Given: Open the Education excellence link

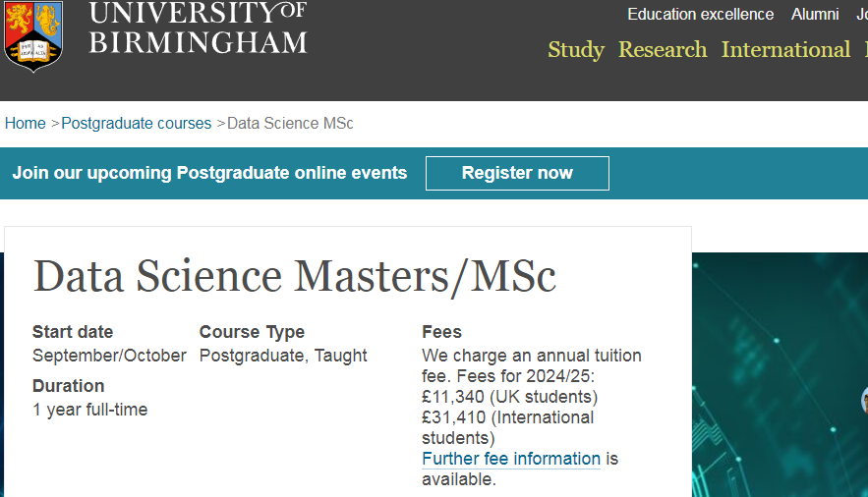Looking at the screenshot, I should click(x=700, y=14).
